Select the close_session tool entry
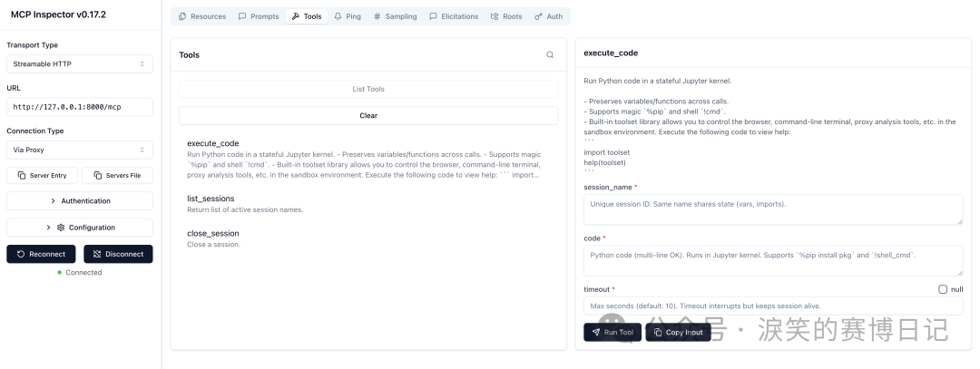Viewport: 980px width, 369px height. pyautogui.click(x=368, y=238)
